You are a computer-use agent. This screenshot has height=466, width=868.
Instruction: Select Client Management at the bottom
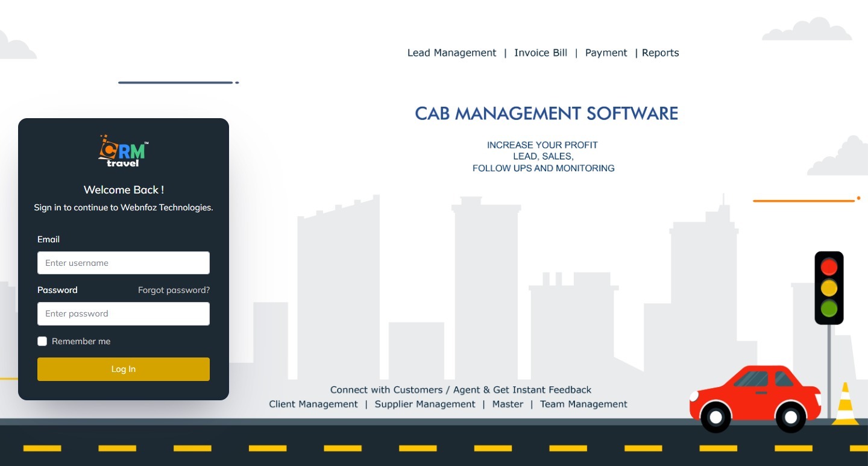click(313, 404)
